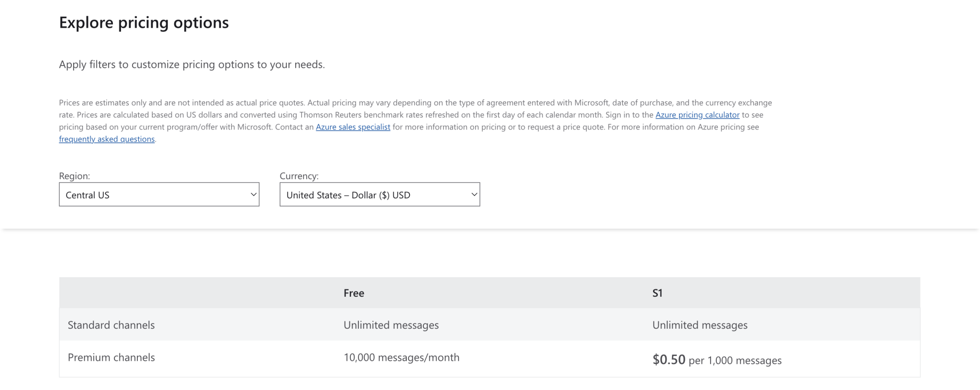Click the 'Apply filters to customize' subtitle
980x390 pixels.
(191, 65)
